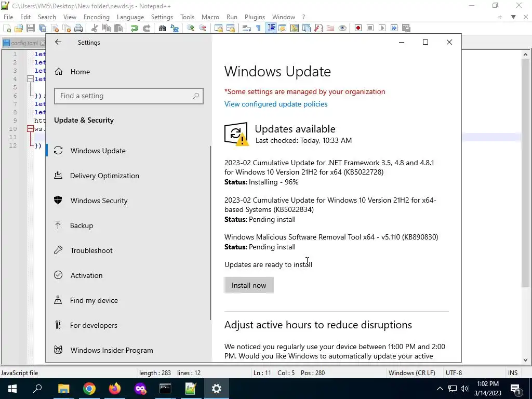Click the Save All toolbar icon
Viewport: 532px width, 399px height.
pos(43,28)
